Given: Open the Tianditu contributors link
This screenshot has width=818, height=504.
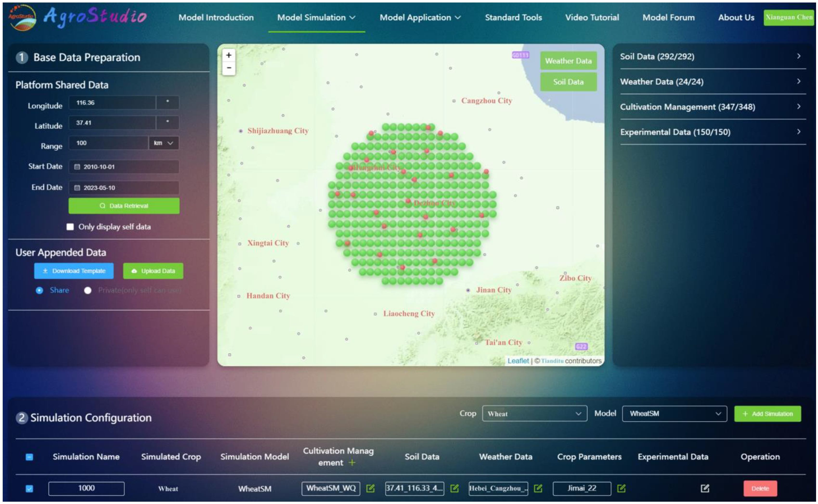Looking at the screenshot, I should [552, 361].
